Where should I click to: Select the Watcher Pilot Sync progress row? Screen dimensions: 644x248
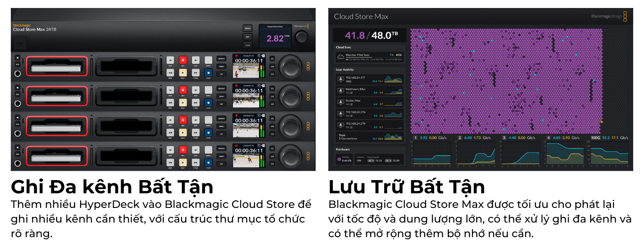point(370,57)
